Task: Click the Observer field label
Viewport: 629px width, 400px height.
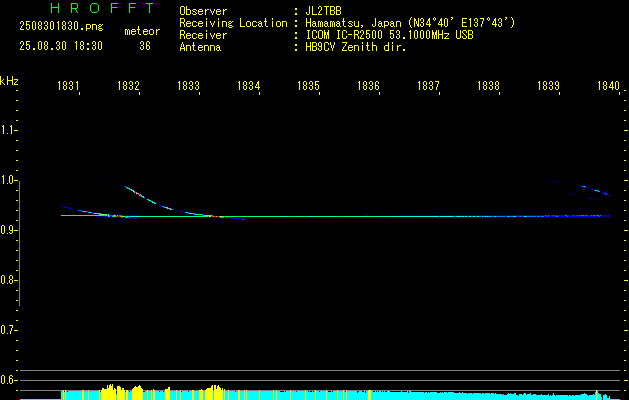Action: (x=203, y=11)
